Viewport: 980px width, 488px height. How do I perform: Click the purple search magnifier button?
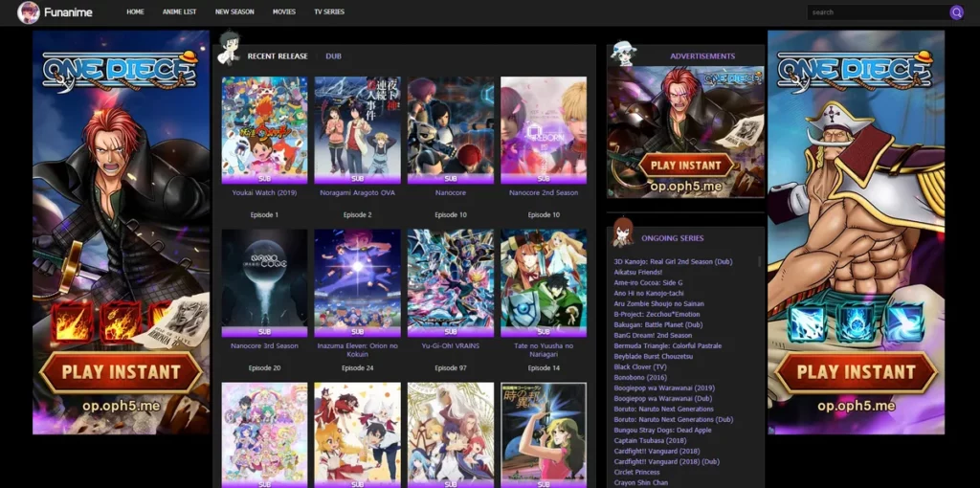point(956,12)
